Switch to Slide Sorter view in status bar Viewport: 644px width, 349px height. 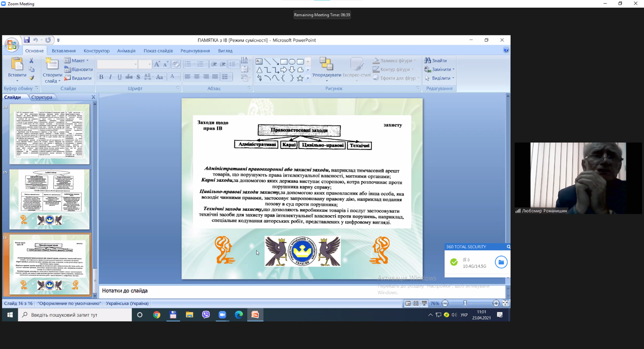(x=416, y=303)
